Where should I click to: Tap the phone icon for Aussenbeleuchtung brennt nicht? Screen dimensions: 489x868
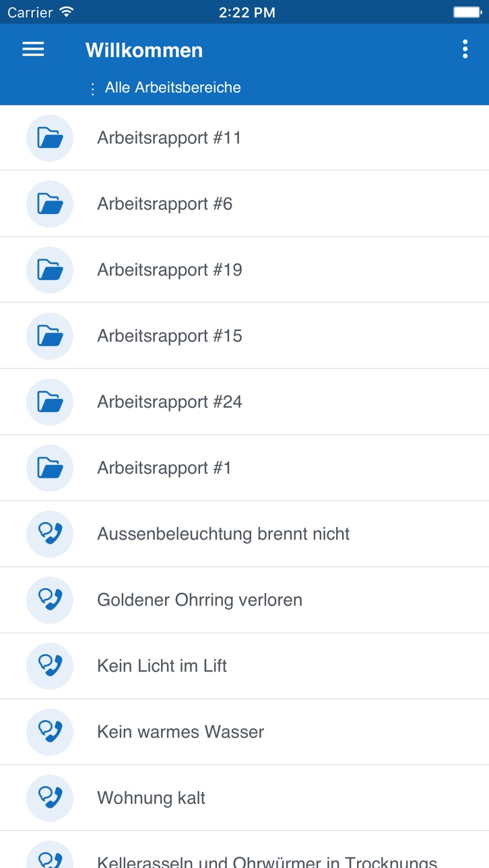50,534
